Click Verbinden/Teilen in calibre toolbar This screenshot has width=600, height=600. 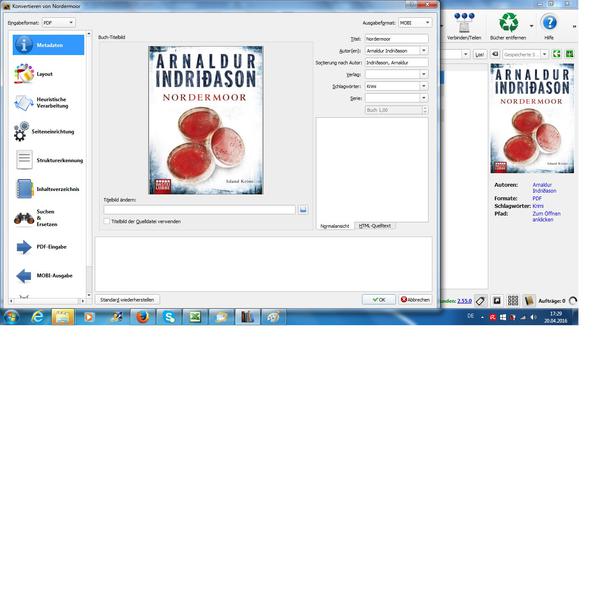(x=464, y=26)
